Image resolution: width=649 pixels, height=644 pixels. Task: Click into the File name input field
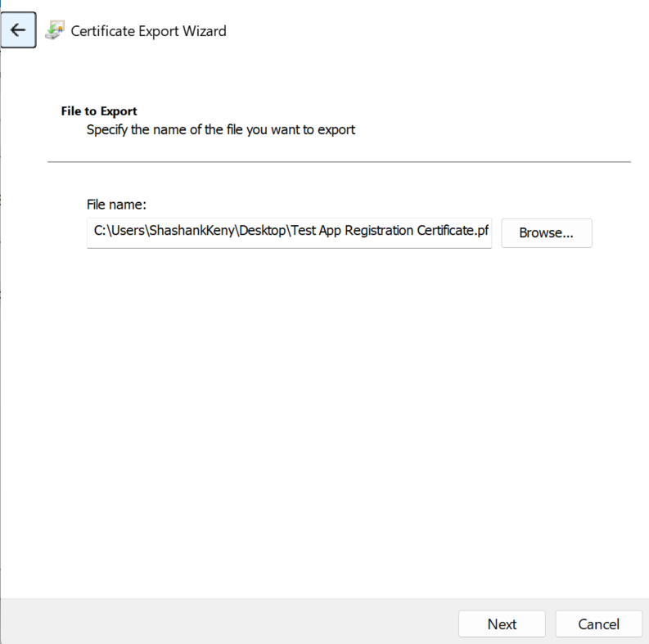pos(290,233)
